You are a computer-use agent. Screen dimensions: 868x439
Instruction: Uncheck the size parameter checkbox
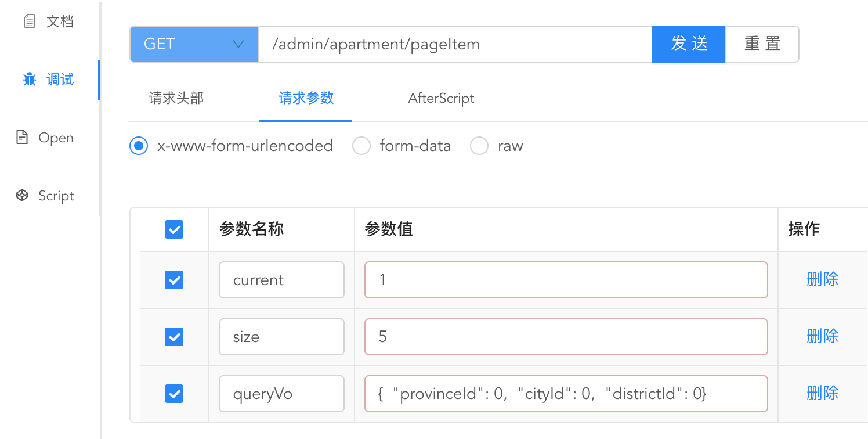tap(174, 337)
